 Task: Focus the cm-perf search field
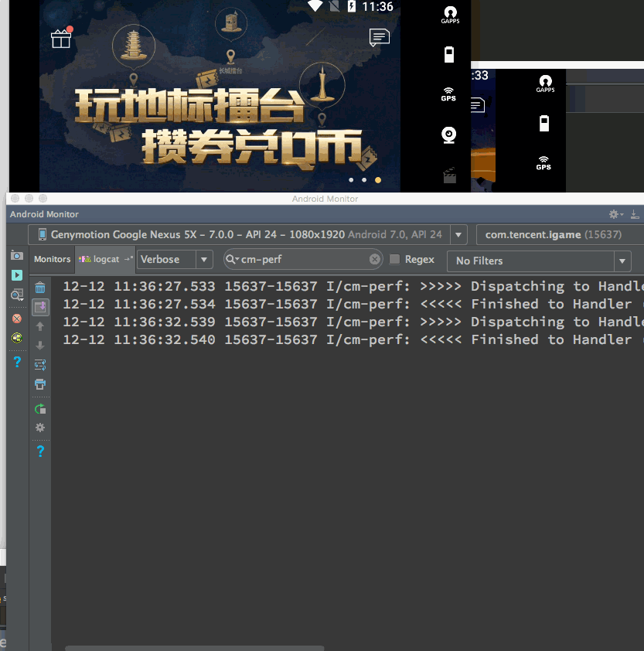(303, 259)
